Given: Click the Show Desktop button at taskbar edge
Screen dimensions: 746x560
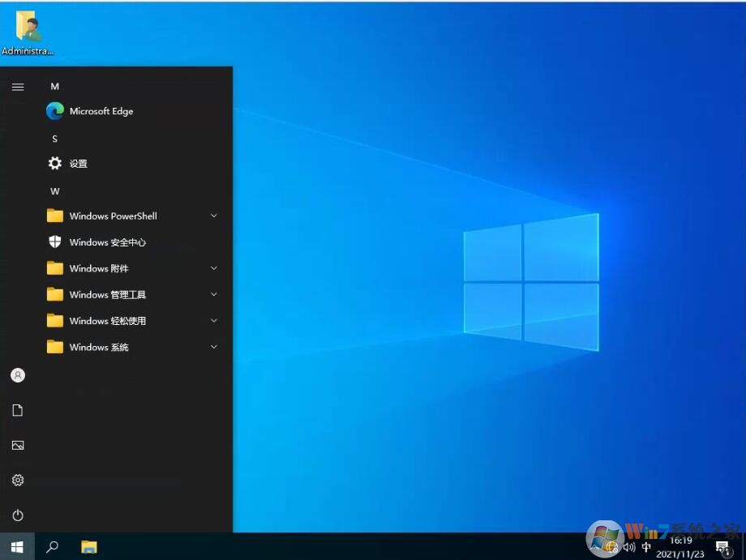Looking at the screenshot, I should click(x=743, y=546).
